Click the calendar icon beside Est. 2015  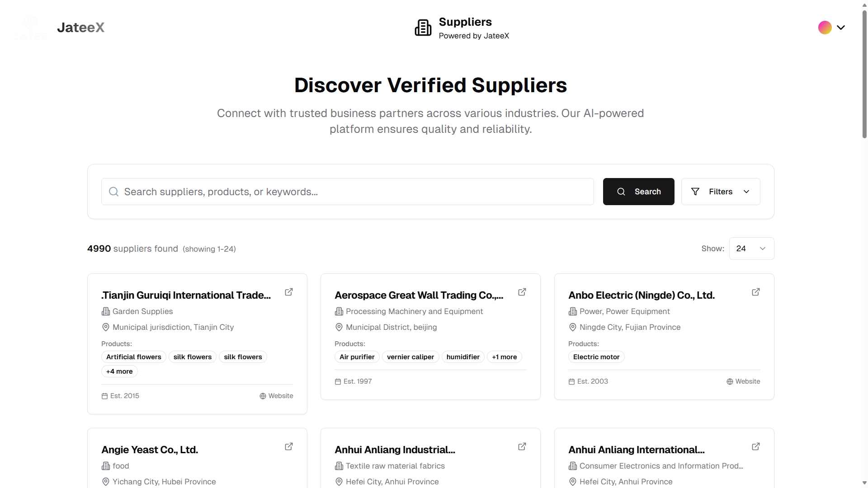point(104,396)
